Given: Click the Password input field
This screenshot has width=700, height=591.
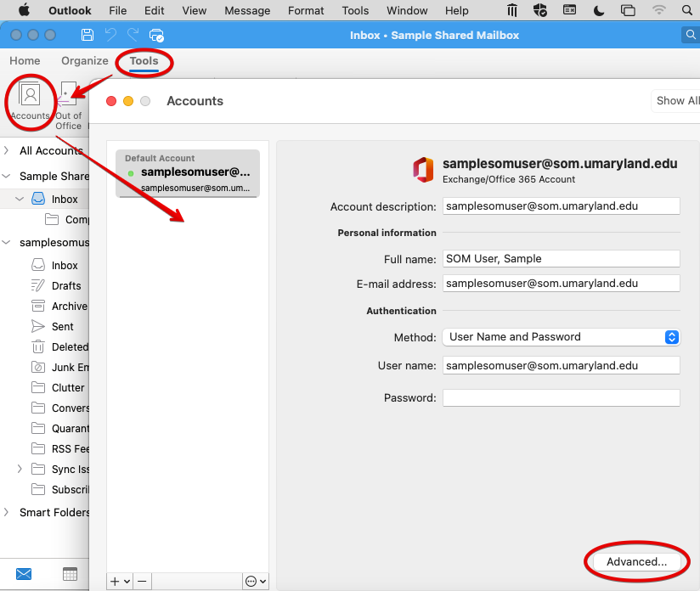Looking at the screenshot, I should pos(561,398).
